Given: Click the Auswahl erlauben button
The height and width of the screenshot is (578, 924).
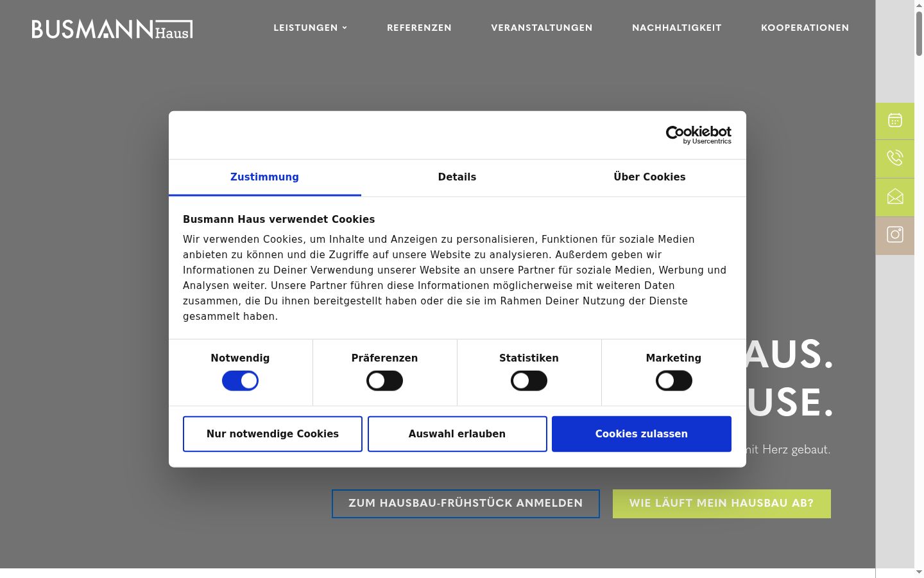Looking at the screenshot, I should pos(457,434).
